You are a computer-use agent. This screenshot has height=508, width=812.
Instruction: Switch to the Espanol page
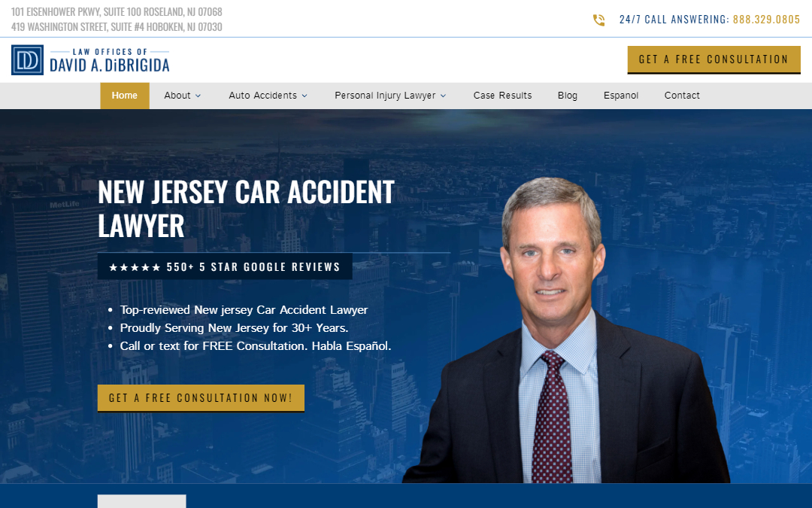[620, 96]
